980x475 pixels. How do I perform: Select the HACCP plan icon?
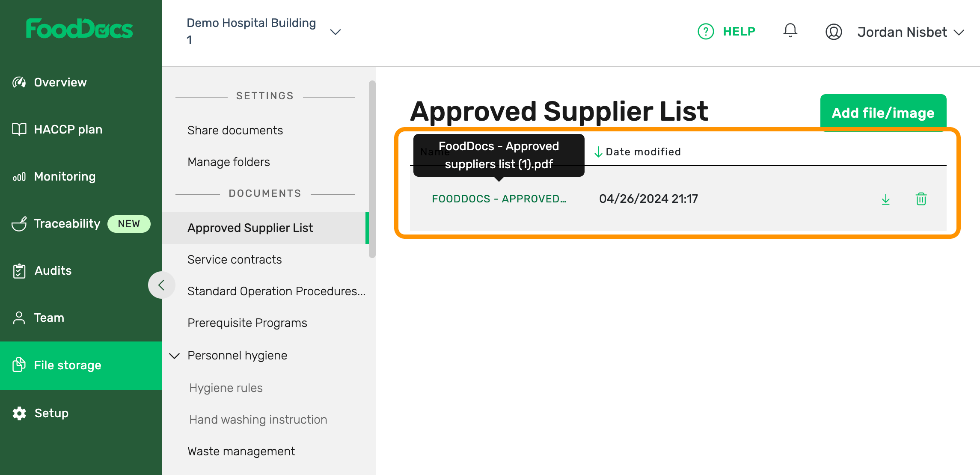(x=18, y=129)
